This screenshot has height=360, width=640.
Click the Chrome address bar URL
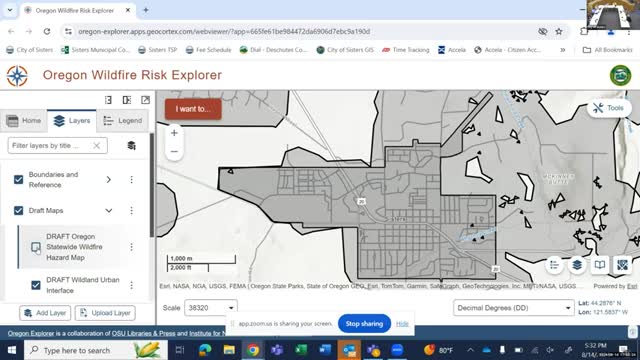[x=224, y=31]
